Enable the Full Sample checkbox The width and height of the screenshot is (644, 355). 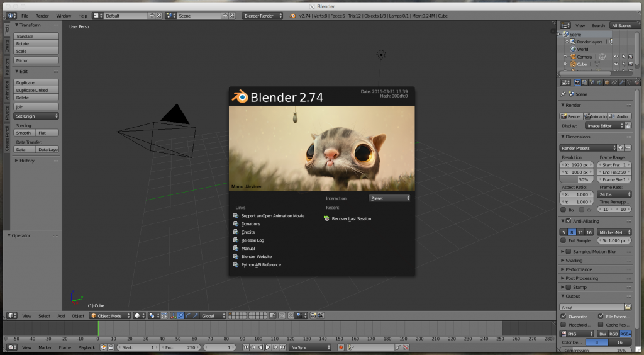(x=563, y=240)
